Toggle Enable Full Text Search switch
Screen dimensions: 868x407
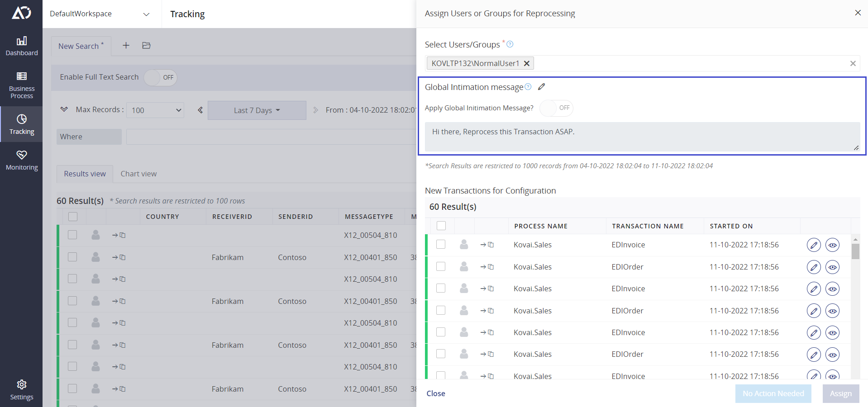point(160,77)
